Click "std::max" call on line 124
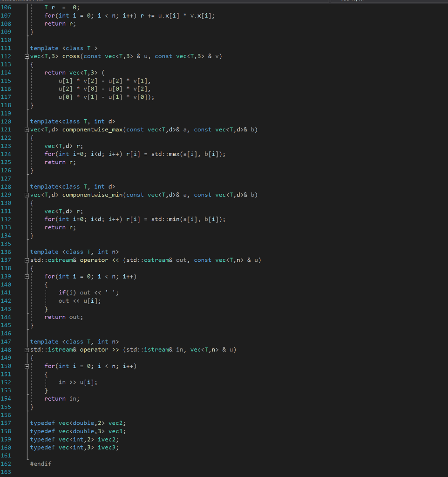 pos(165,154)
